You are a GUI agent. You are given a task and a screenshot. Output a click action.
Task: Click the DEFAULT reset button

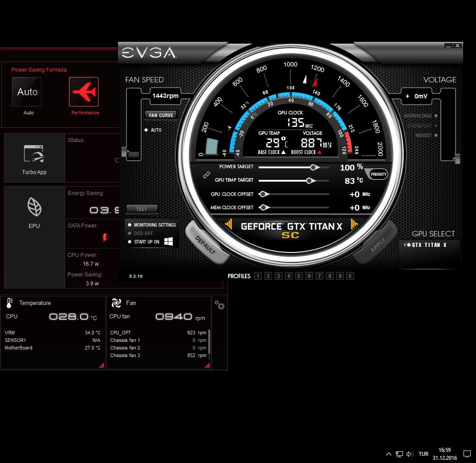206,244
